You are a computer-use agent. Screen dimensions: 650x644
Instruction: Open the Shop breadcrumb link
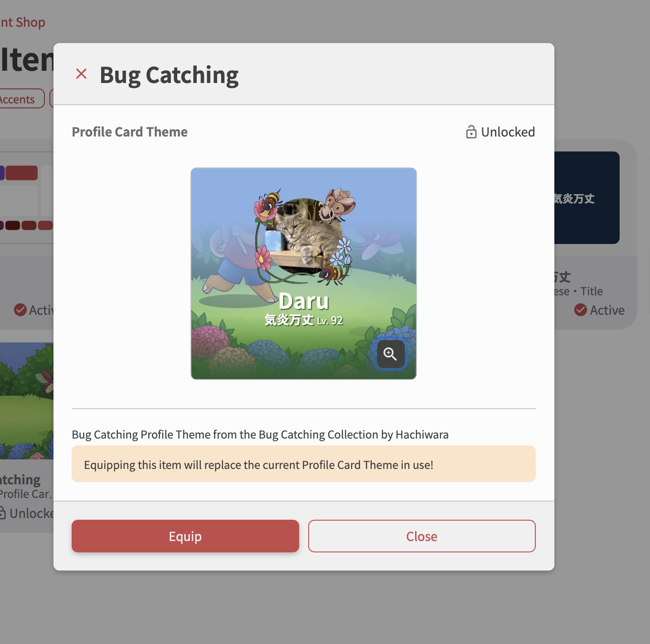pos(23,22)
